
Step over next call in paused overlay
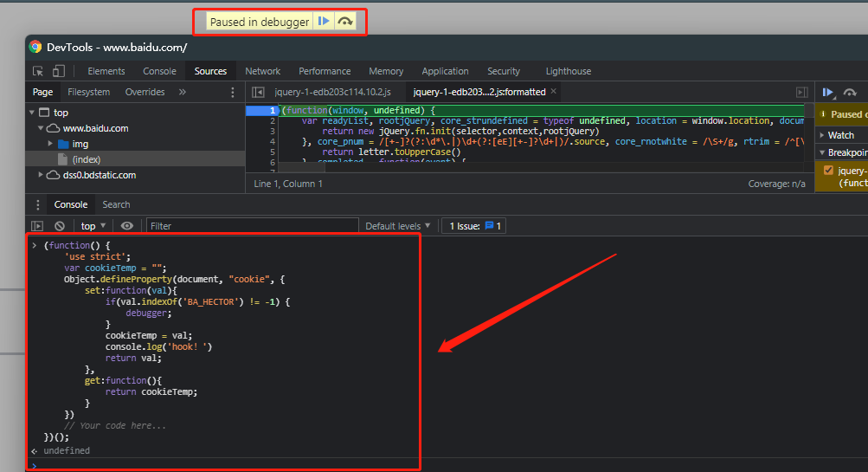click(x=345, y=22)
